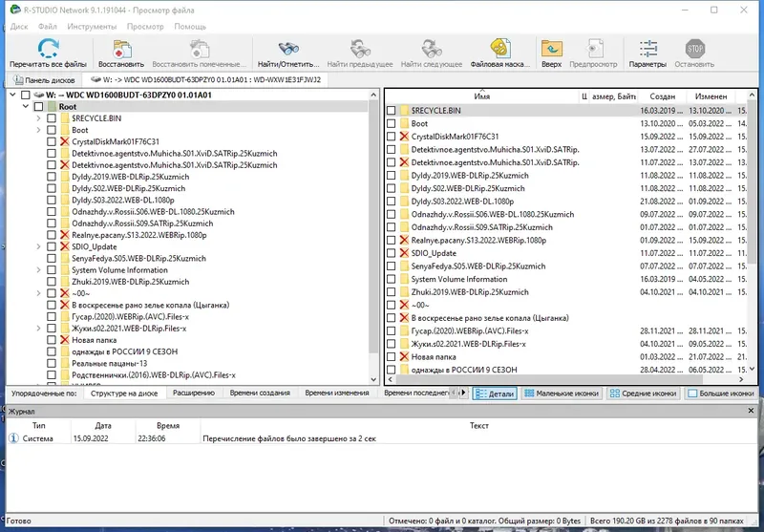Open the Помощь menu

[190, 27]
